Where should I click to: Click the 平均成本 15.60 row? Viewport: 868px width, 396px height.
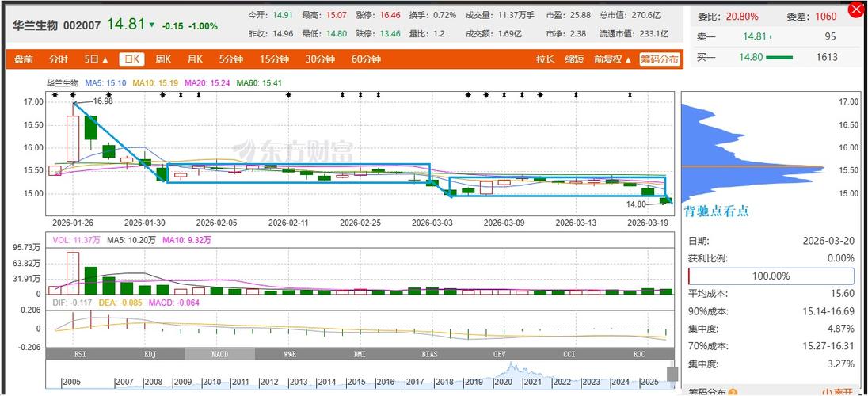click(771, 294)
